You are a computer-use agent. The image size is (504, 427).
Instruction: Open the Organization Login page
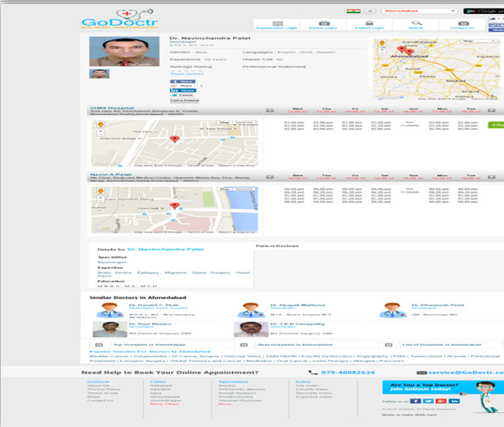click(x=276, y=26)
